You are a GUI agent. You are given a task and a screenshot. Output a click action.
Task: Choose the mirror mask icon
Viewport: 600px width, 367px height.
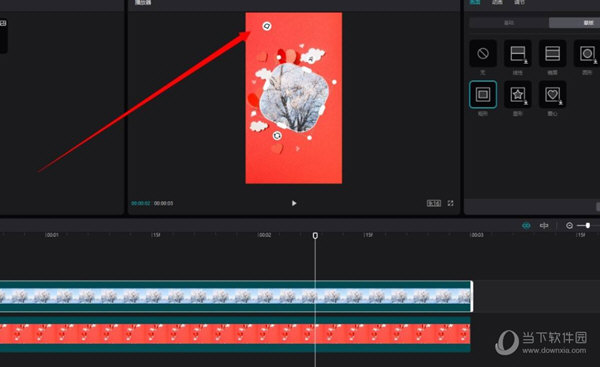[553, 54]
